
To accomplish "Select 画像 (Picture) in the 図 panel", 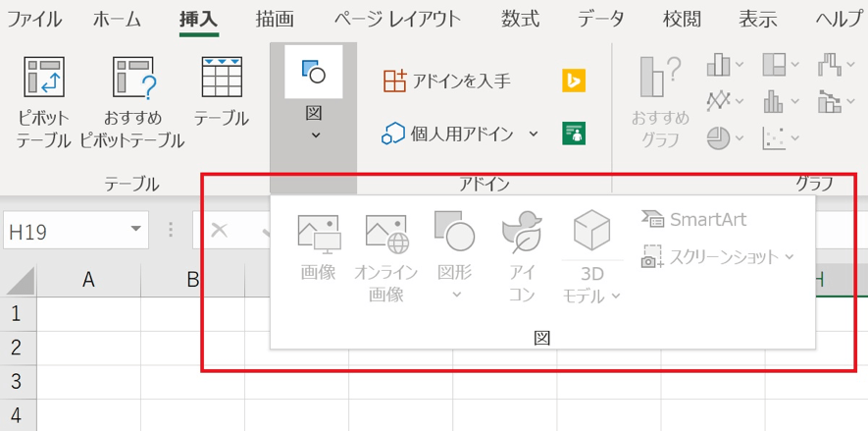I will pos(319,235).
